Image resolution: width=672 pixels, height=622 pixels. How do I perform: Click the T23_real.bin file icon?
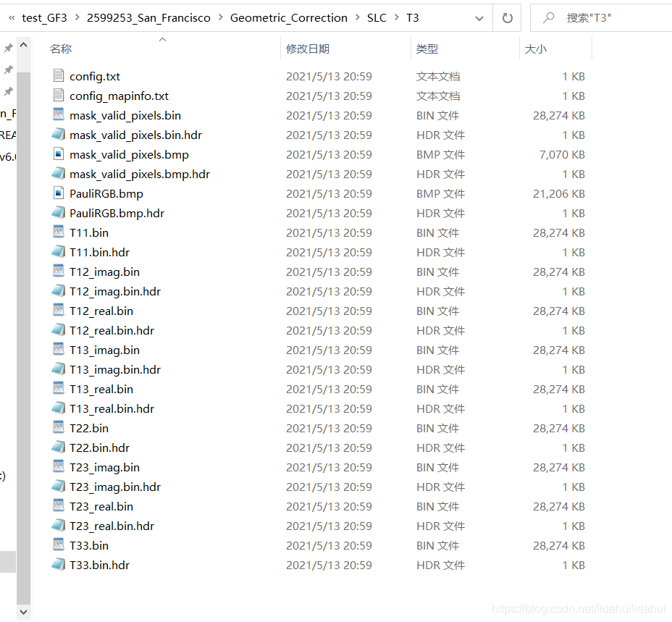click(59, 505)
